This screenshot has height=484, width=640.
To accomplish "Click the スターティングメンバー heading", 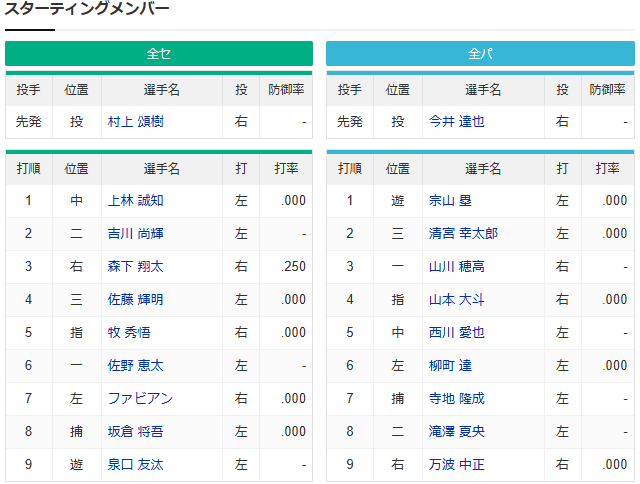I will (x=87, y=8).
